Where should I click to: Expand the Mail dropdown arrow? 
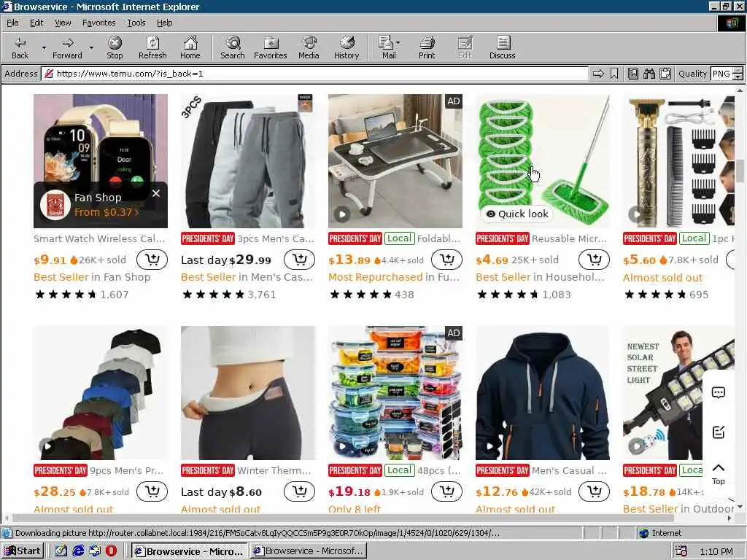click(x=398, y=43)
